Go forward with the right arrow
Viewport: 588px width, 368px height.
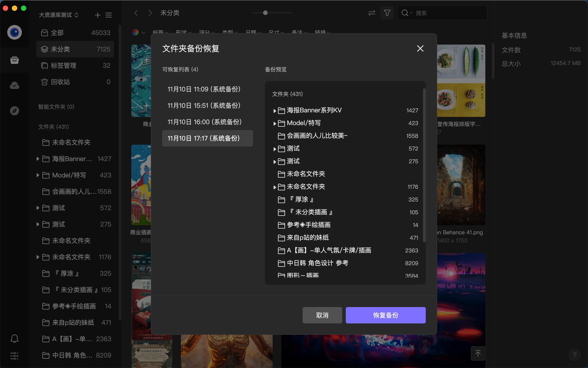click(150, 13)
